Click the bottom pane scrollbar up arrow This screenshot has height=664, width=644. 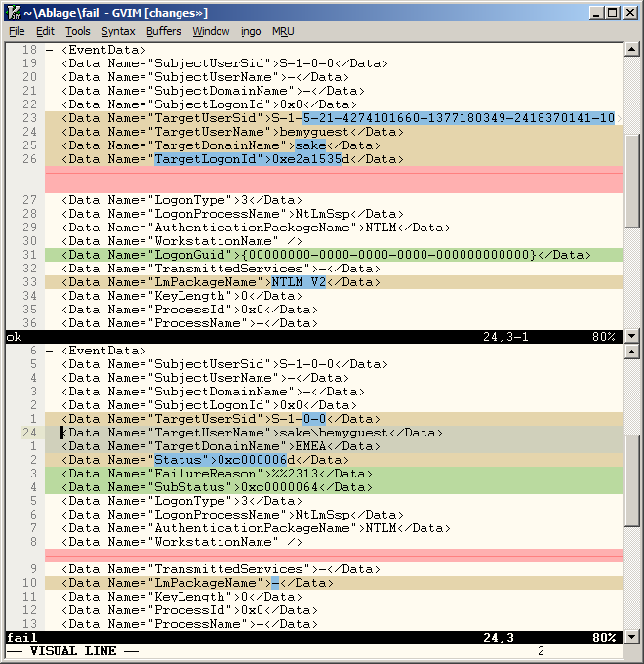point(631,352)
